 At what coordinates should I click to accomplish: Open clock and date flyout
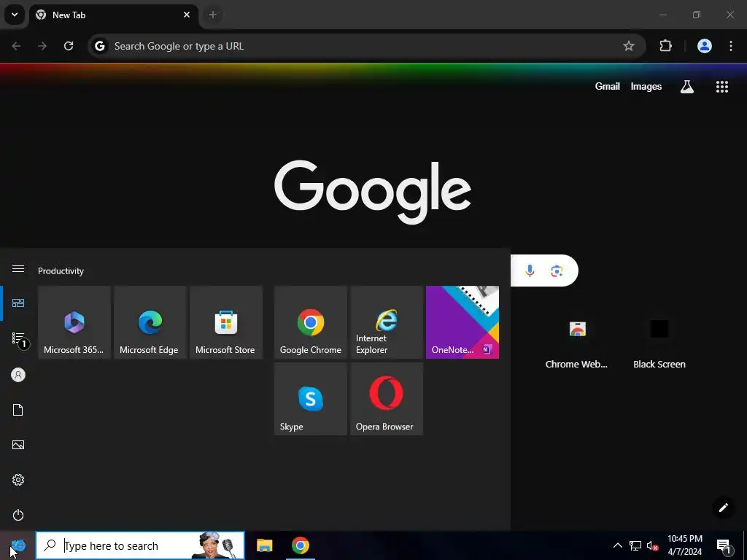(684, 545)
